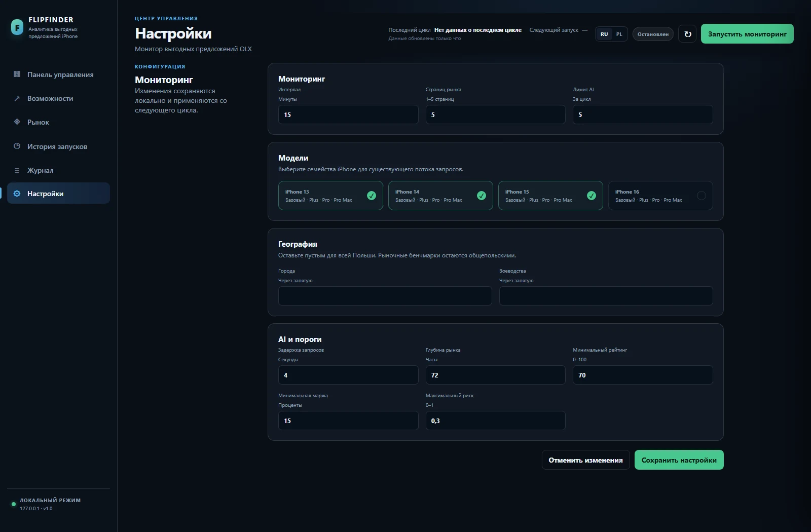Click the 'Нет данных о последнем цикле' text
This screenshot has height=532, width=811.
pyautogui.click(x=478, y=30)
